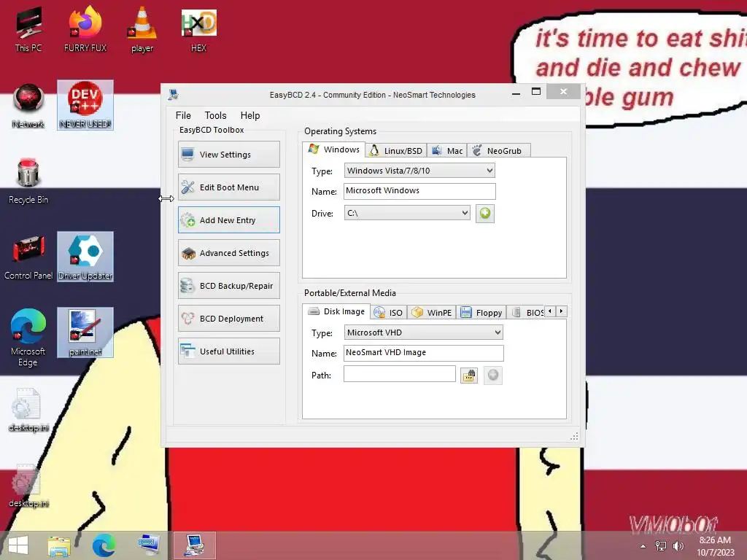Select the Disk Image tab
This screenshot has width=747, height=560.
coord(336,311)
